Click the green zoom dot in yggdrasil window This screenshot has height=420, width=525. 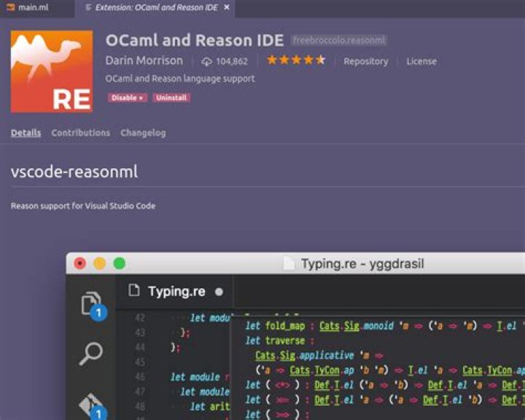tap(119, 263)
